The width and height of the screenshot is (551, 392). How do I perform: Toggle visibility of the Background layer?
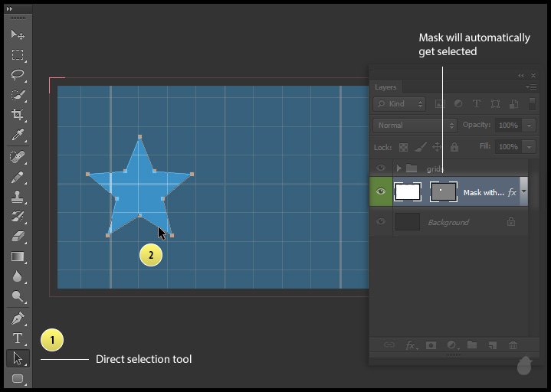pyautogui.click(x=381, y=222)
